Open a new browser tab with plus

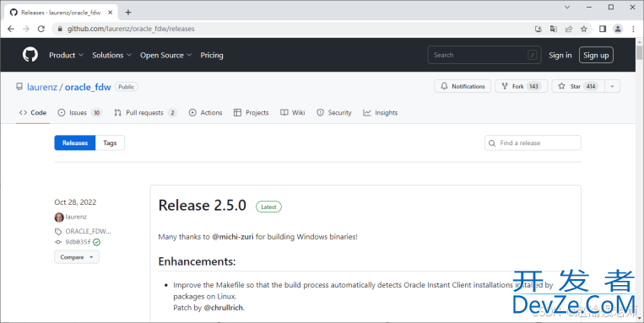128,13
